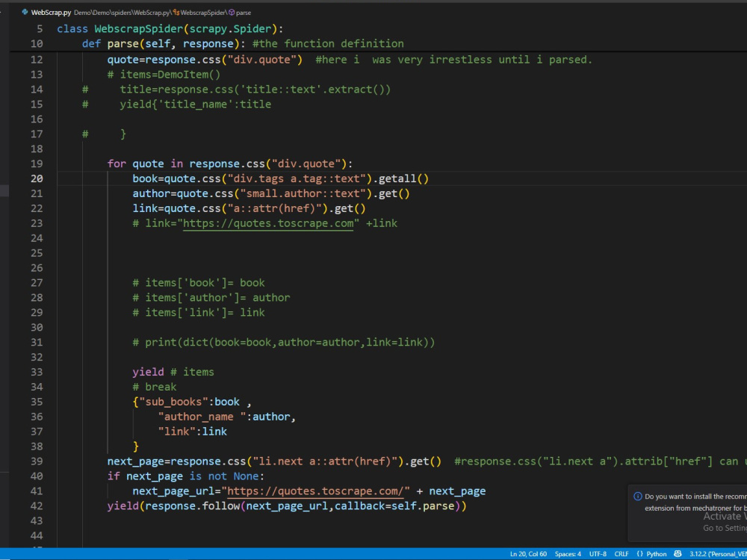The height and width of the screenshot is (560, 747).
Task: Change indentation via Spaces: 4
Action: click(x=568, y=554)
